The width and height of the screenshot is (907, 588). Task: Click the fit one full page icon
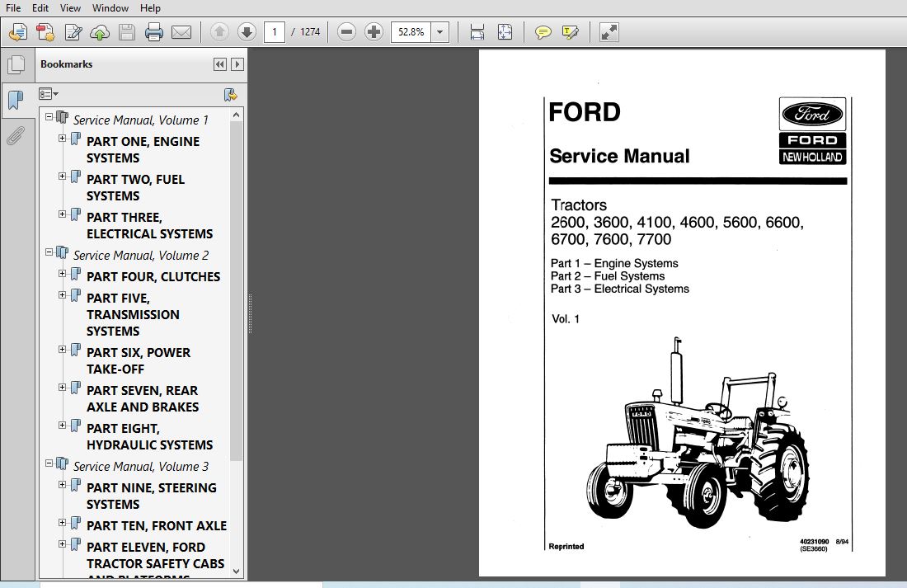pyautogui.click(x=505, y=32)
